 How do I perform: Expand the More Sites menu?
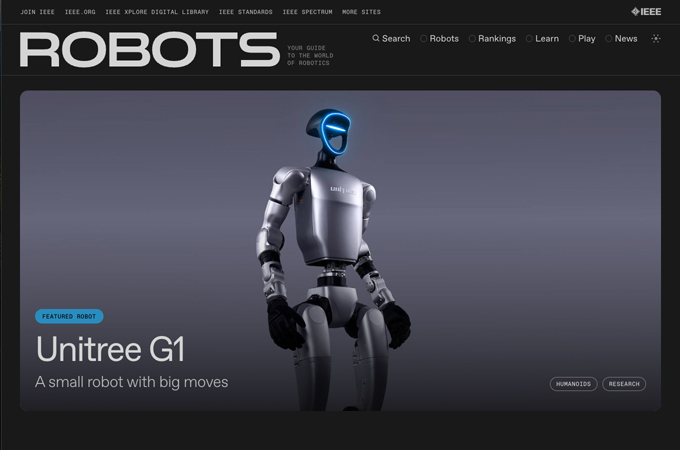coord(361,12)
